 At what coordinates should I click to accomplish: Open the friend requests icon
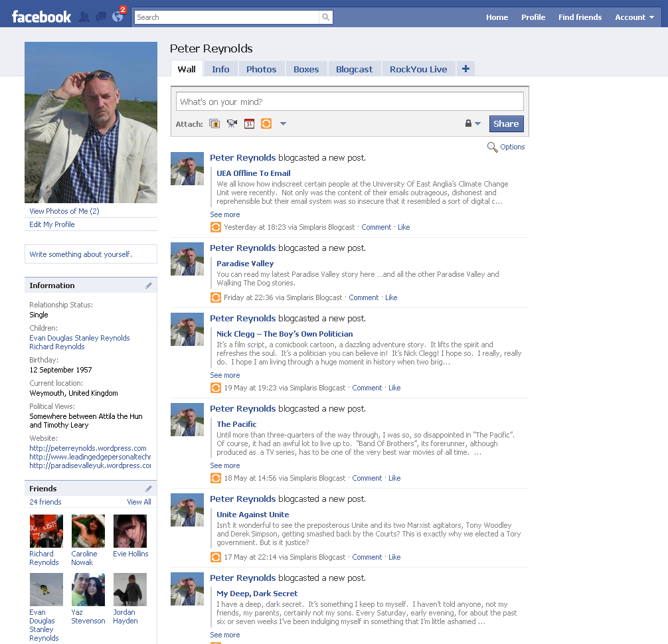[x=84, y=17]
